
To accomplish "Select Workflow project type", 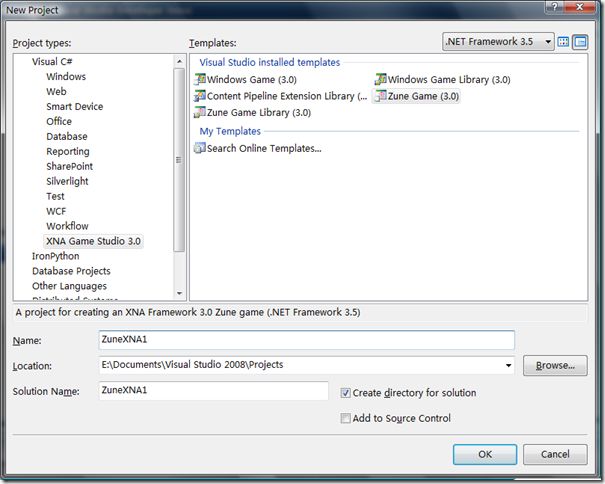I will (68, 226).
